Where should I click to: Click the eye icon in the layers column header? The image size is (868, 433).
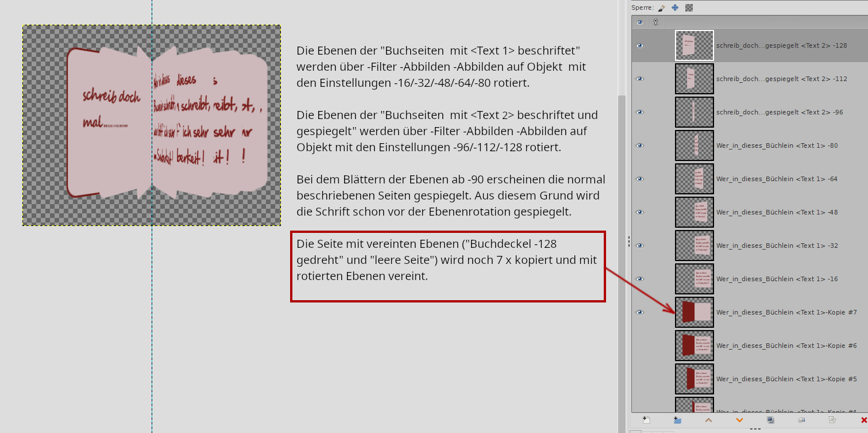(x=639, y=22)
